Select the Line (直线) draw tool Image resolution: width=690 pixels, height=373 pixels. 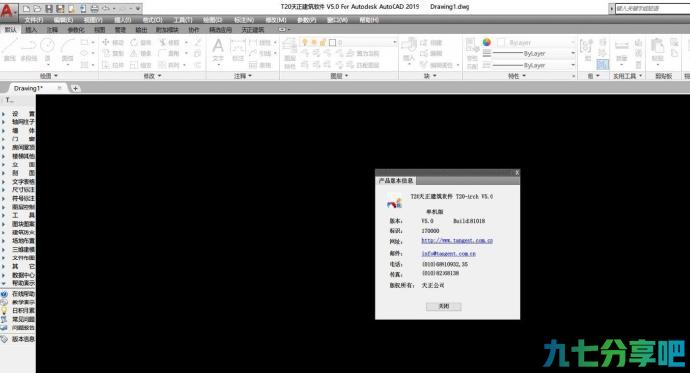pos(10,50)
